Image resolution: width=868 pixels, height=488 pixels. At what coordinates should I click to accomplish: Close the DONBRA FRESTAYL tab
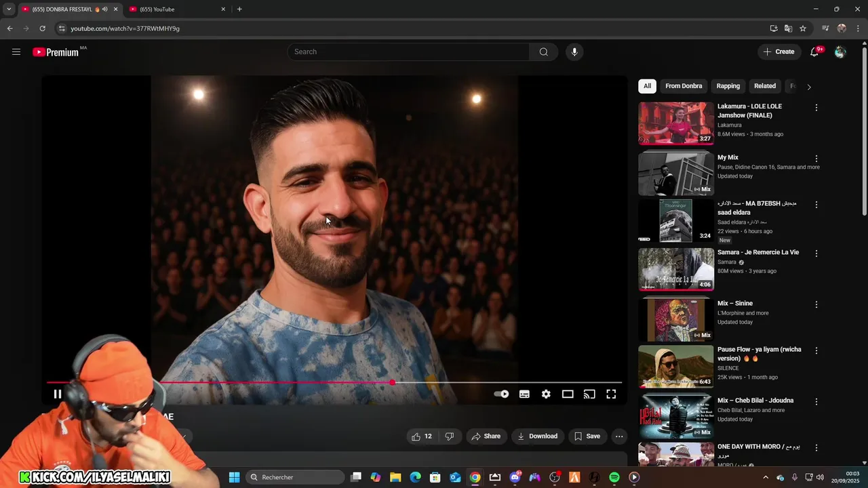click(115, 9)
